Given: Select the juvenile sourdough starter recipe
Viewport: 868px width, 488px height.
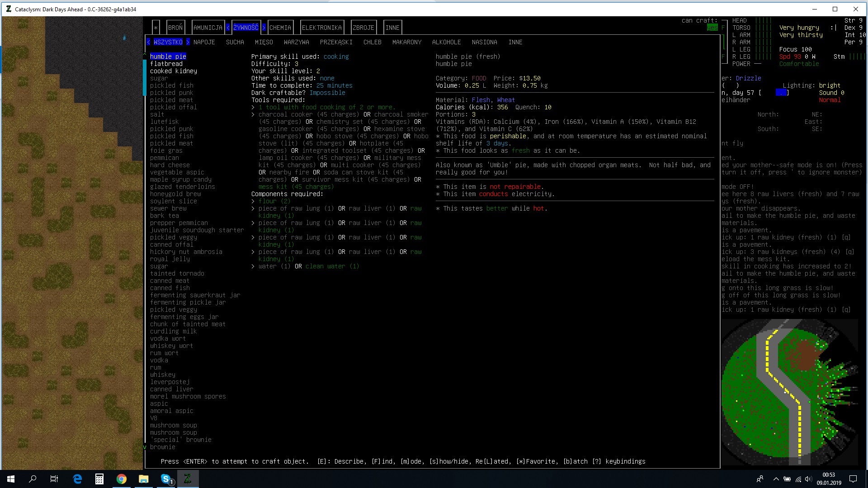Looking at the screenshot, I should tap(197, 230).
